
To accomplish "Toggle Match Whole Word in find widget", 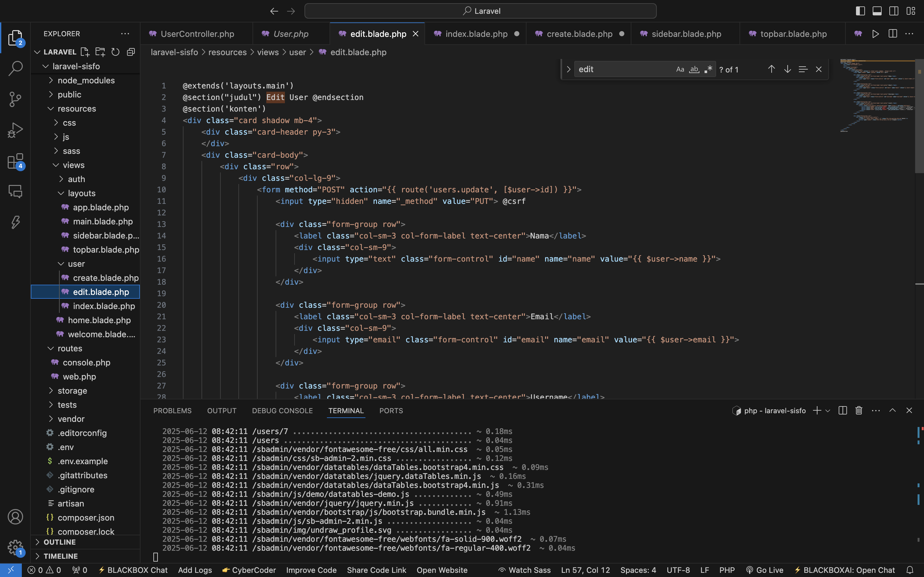I will tap(694, 69).
